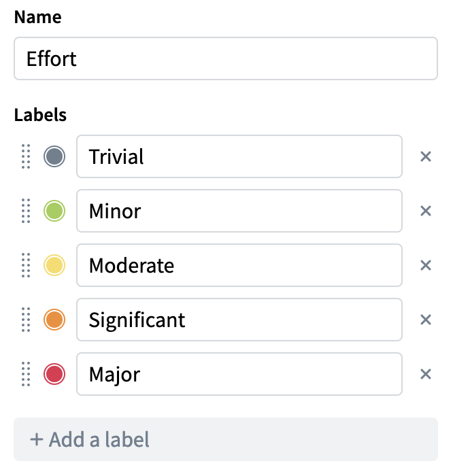The image size is (453, 476).
Task: Delete the Significant label using its X
Action: tap(426, 320)
